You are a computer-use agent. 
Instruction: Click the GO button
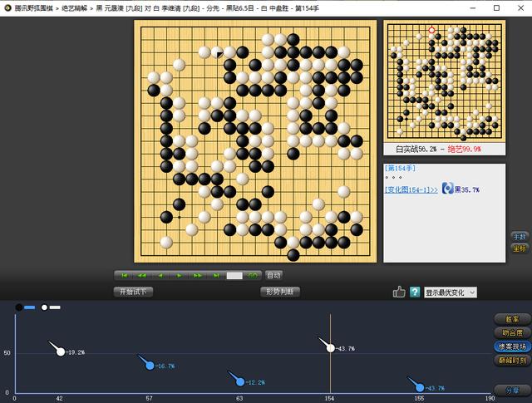253,276
